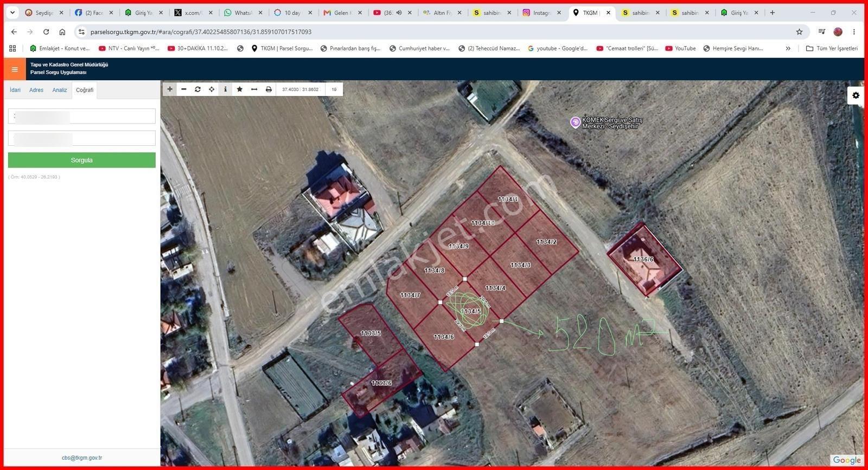Open the orange hamburger menu
The height and width of the screenshot is (470, 868).
pos(15,69)
